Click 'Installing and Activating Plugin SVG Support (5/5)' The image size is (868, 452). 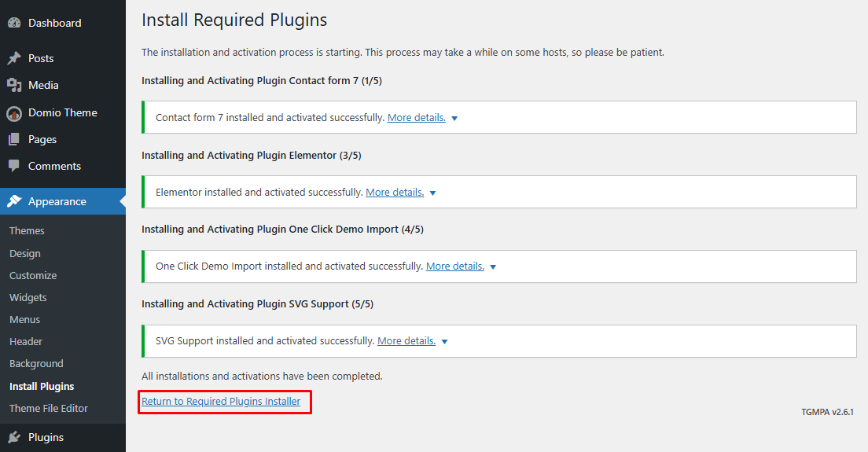pyautogui.click(x=257, y=303)
